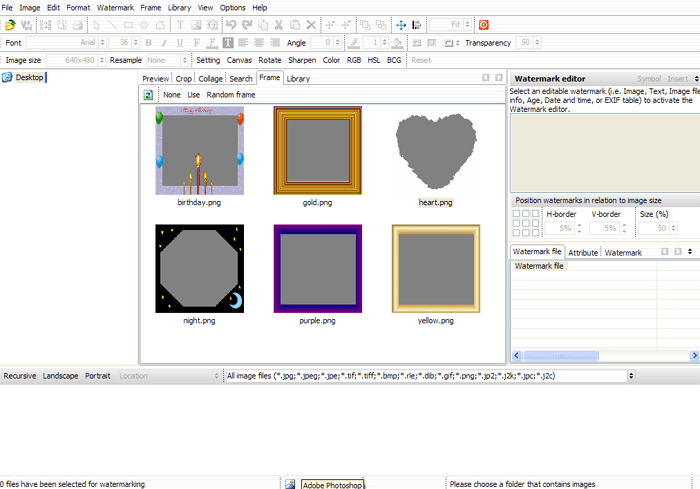
Task: Select the Rectangle shape tool
Action: (x=129, y=25)
